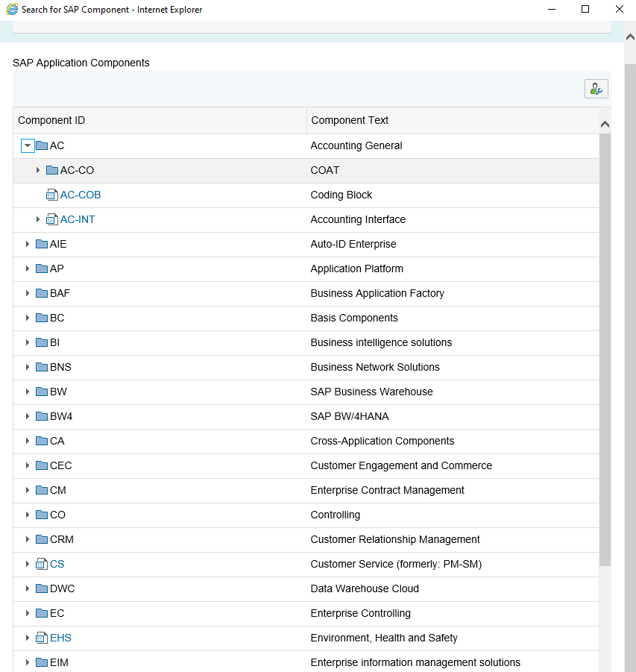Image resolution: width=636 pixels, height=672 pixels.
Task: Expand the CS component node
Action: 28,564
